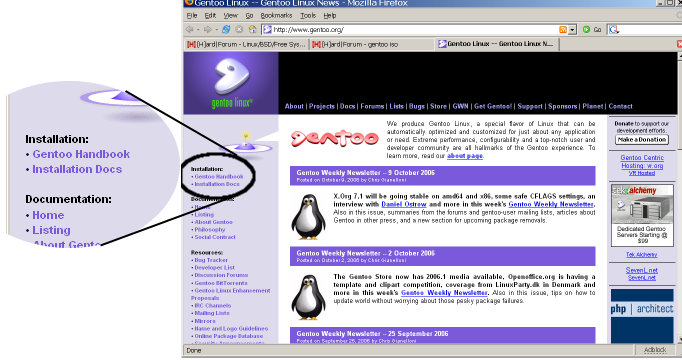Image resolution: width=682 pixels, height=360 pixels.
Task: Open Online Package Database link
Action: tap(228, 336)
